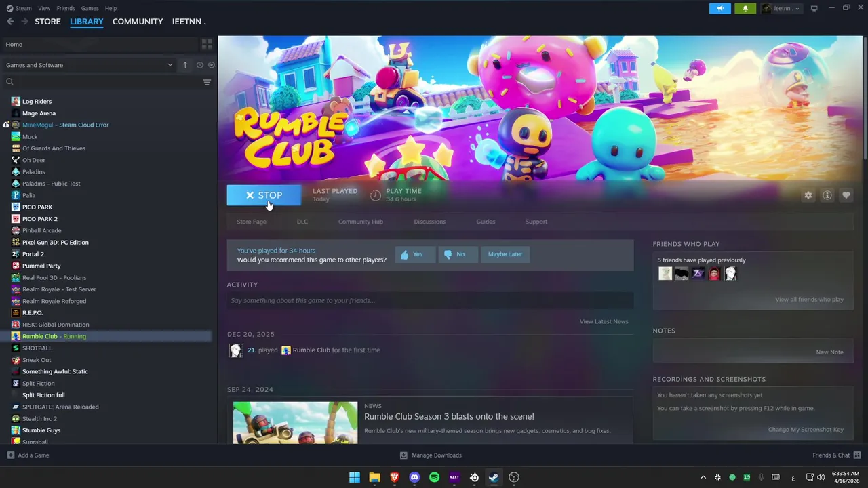868x488 pixels.
Task: Open the Manage Downloads icon
Action: click(403, 455)
